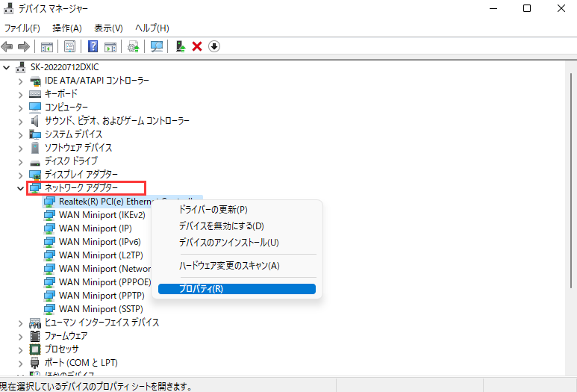Screen dimensions: 577x392
Task: Choose プロパティ(R) from context menu
Action: pos(237,289)
